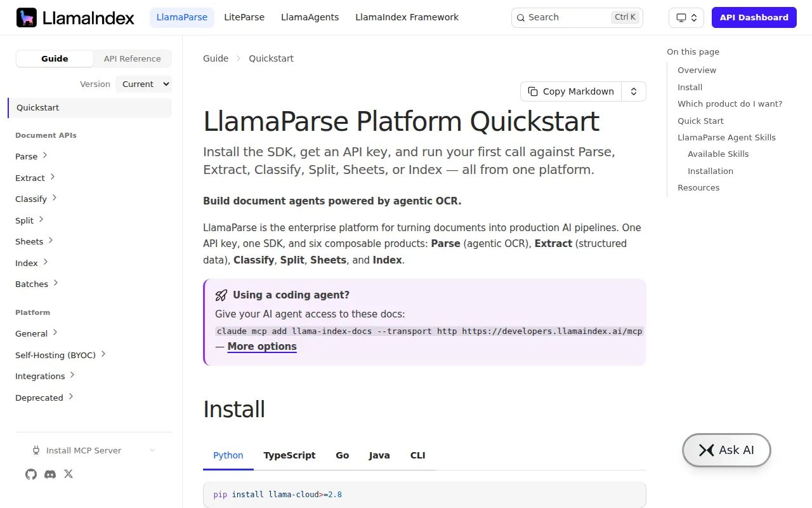The width and height of the screenshot is (812, 508).
Task: Jump to Install in page outline
Action: (x=690, y=88)
